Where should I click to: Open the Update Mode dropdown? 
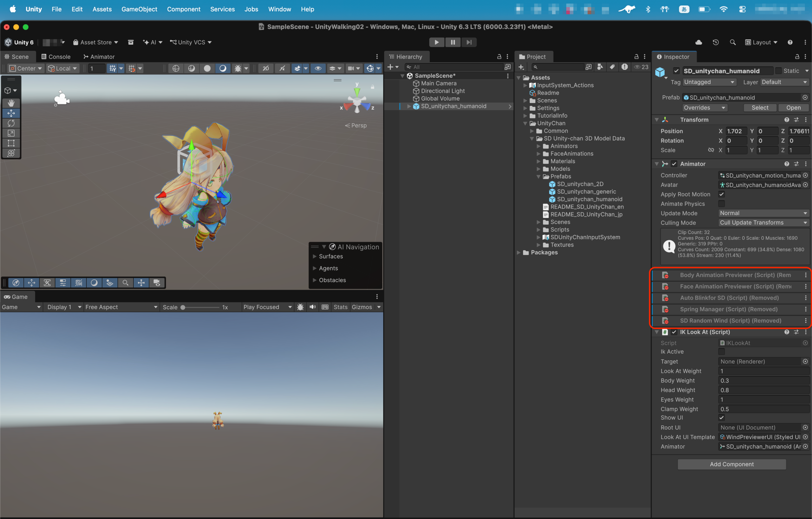click(x=764, y=213)
